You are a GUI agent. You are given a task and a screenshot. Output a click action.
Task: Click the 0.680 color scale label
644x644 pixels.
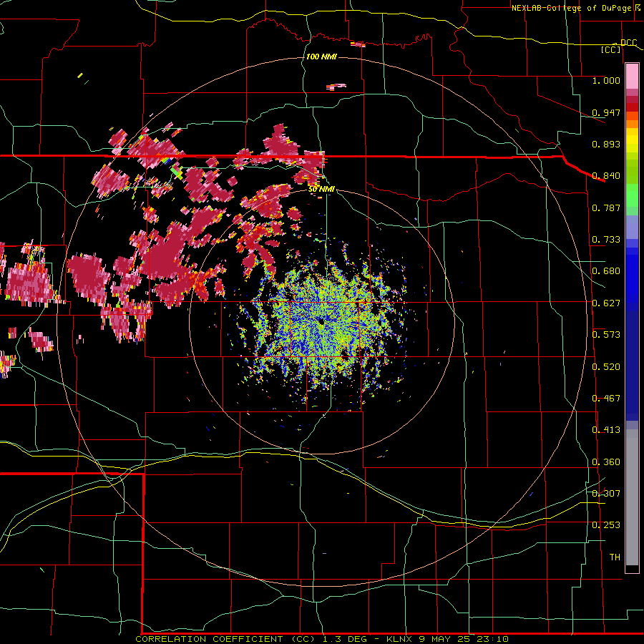coord(606,271)
